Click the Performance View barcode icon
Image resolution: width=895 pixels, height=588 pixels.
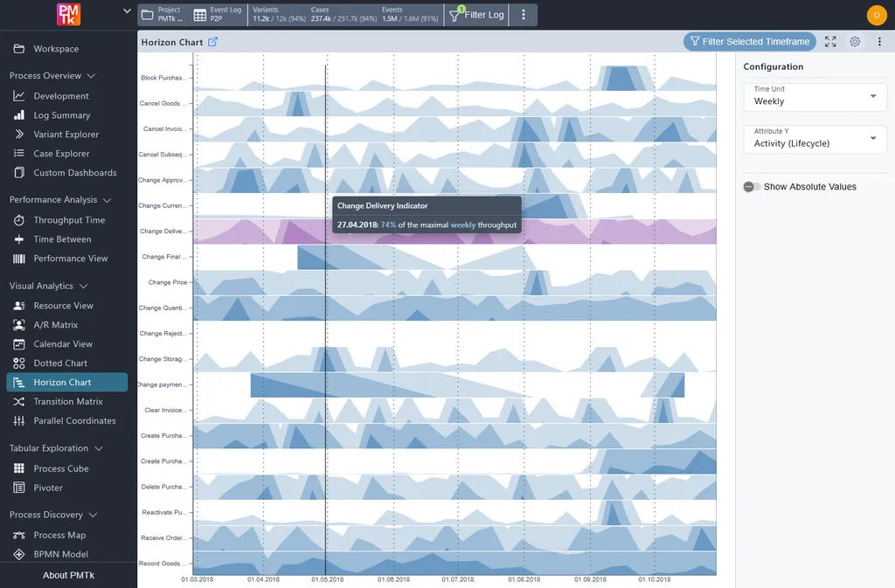click(x=19, y=259)
